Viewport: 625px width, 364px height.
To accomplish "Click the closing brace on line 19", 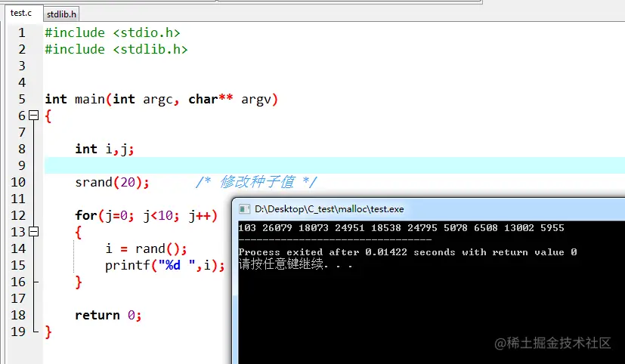I will pyautogui.click(x=48, y=332).
